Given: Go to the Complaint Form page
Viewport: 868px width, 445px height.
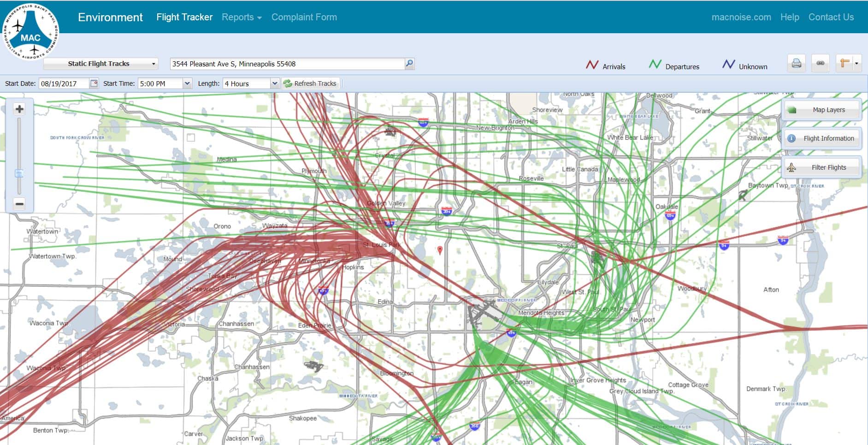Looking at the screenshot, I should pyautogui.click(x=304, y=17).
